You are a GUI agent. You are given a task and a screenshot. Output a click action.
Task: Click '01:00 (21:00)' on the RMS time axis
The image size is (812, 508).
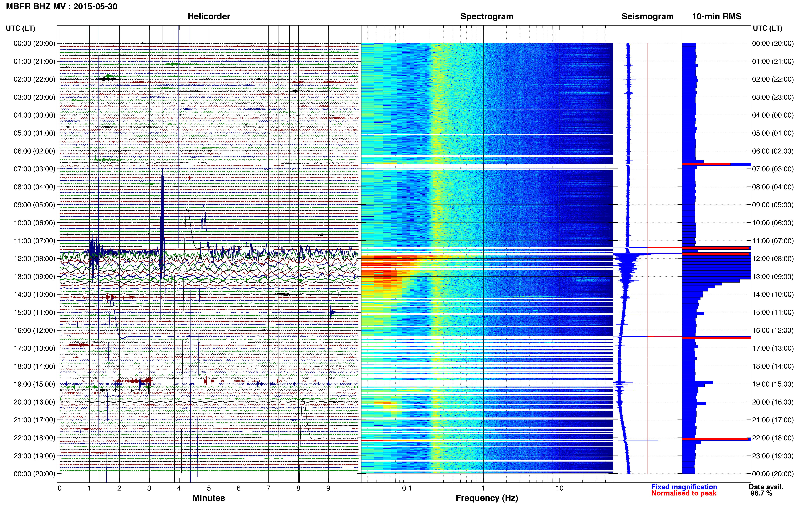tap(773, 62)
